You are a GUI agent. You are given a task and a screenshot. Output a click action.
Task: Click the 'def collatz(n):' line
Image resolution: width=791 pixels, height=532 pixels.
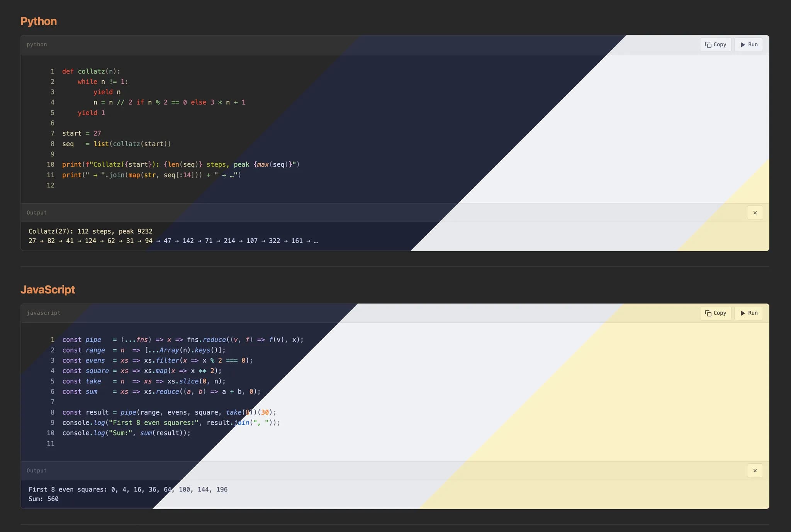pos(91,71)
